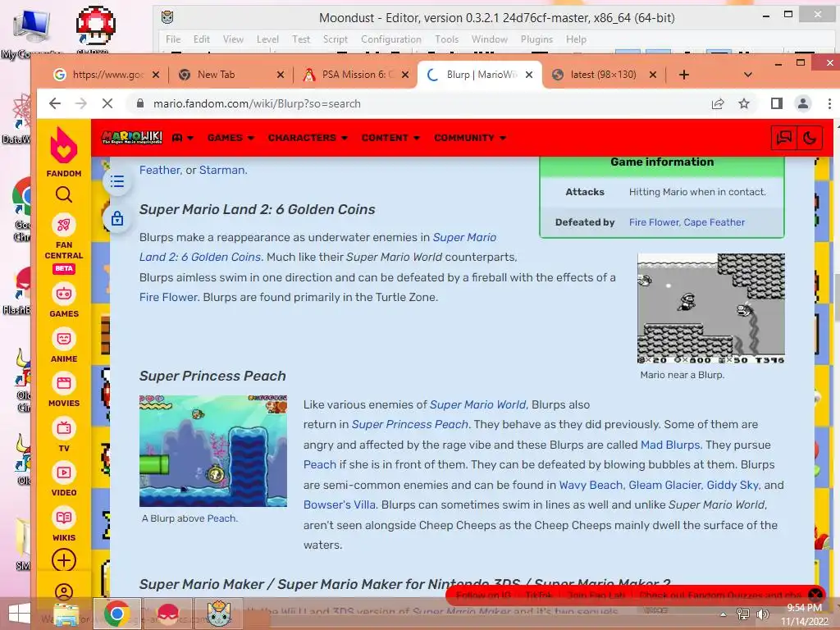Open a new Chrome tab
840x630 pixels.
pos(683,75)
